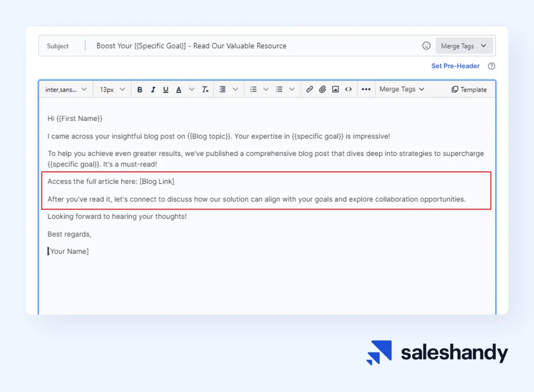534x392 pixels.
Task: Expand the alignment options arrow
Action: pyautogui.click(x=236, y=89)
